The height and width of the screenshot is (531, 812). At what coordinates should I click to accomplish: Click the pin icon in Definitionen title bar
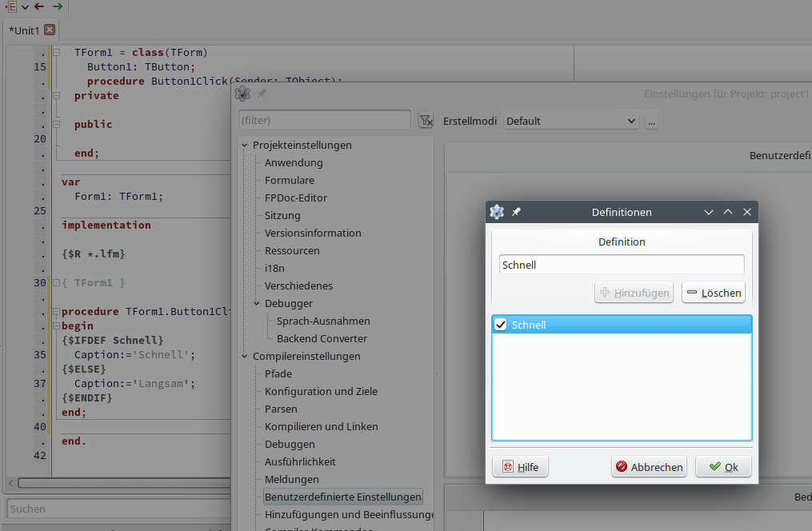tap(516, 212)
